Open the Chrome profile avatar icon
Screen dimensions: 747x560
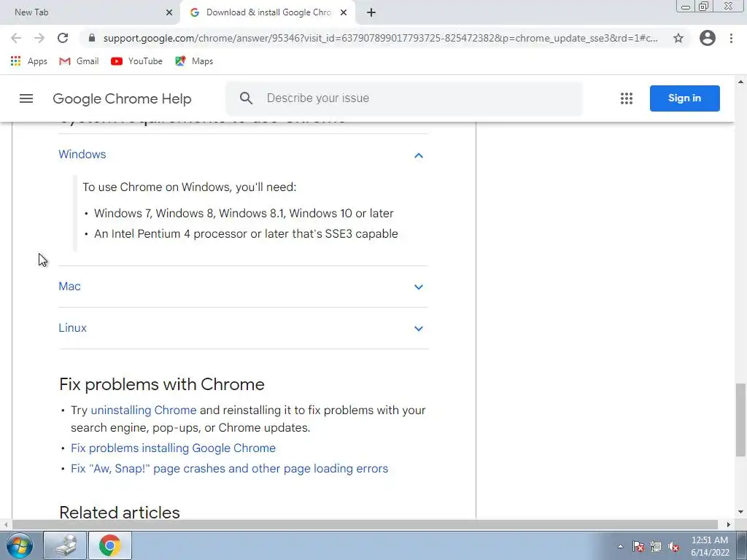point(708,38)
